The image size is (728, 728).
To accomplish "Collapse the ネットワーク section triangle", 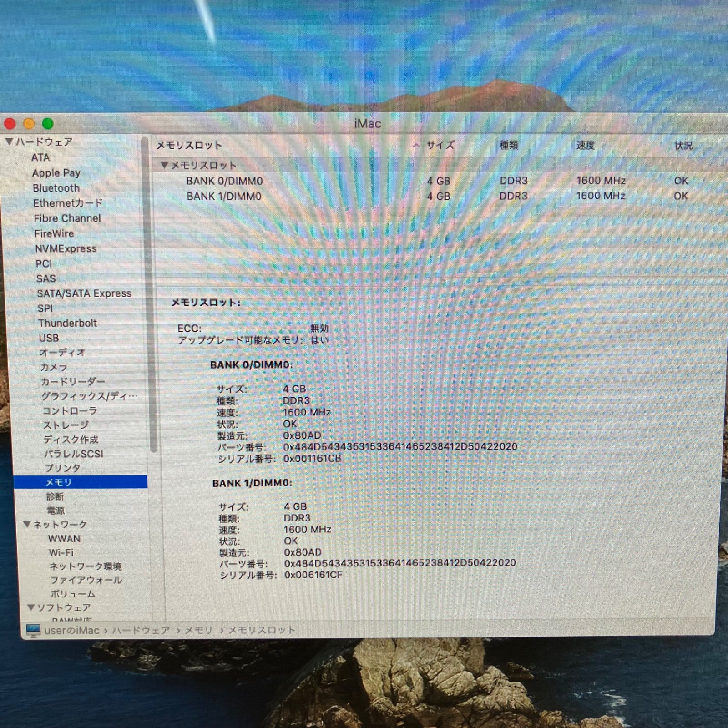I will coord(27,524).
